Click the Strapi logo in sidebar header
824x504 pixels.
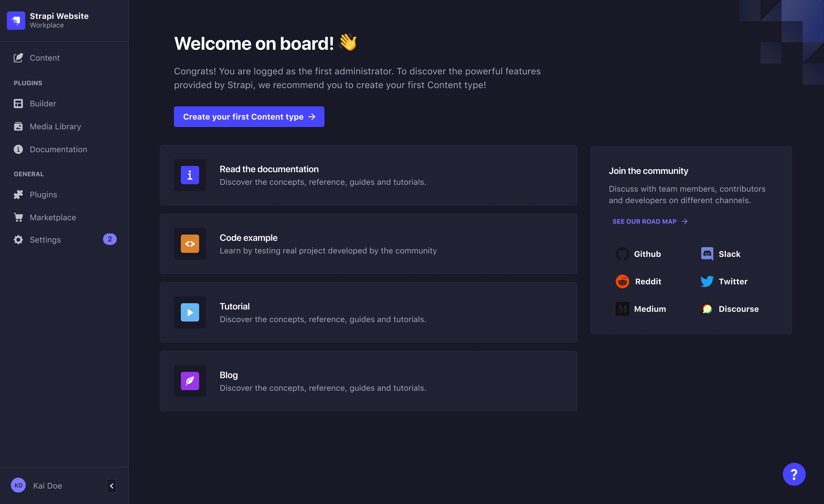tap(16, 20)
